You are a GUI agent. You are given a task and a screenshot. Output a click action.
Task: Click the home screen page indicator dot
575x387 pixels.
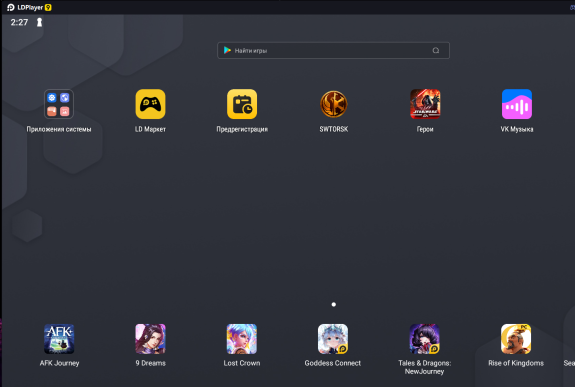(334, 304)
